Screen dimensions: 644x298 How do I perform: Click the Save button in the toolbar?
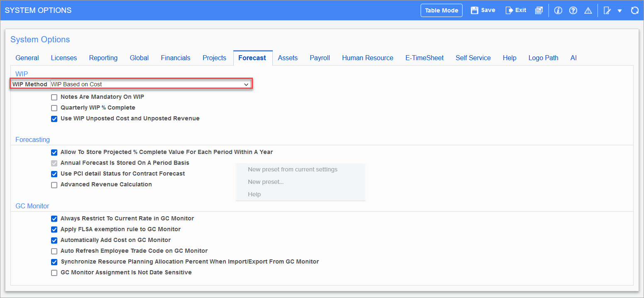[x=483, y=10]
